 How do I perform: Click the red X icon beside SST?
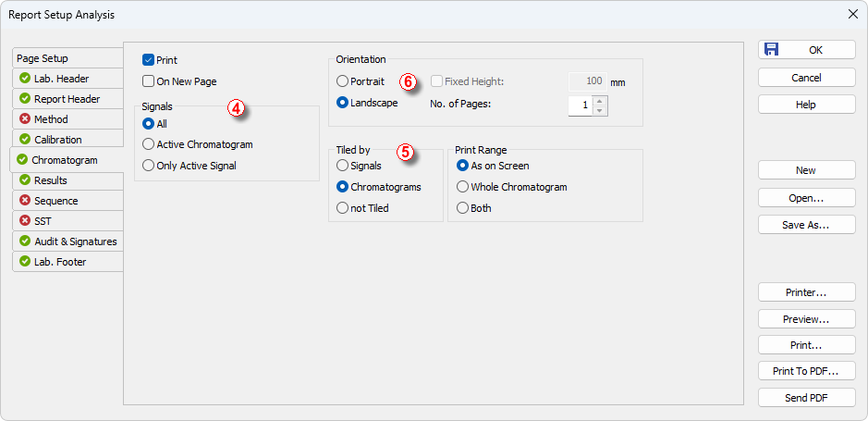tap(25, 221)
